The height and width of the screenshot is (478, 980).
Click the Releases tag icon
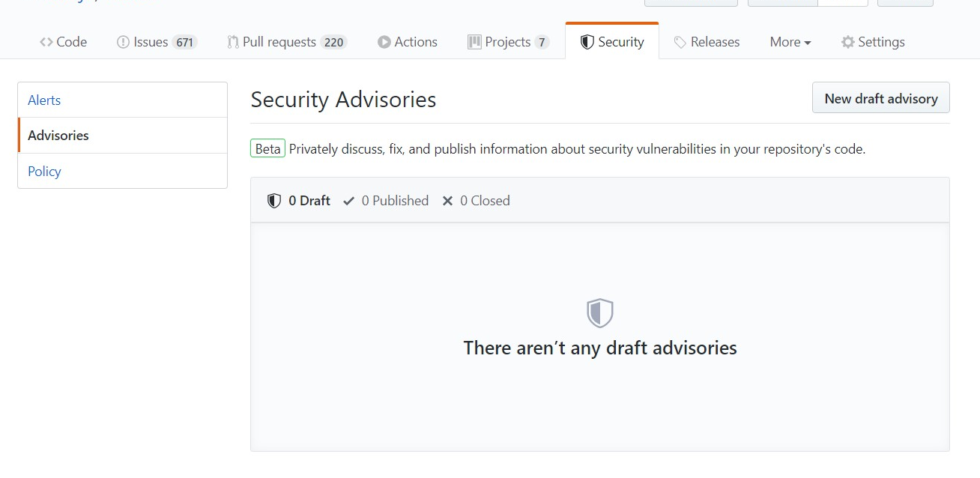tap(680, 43)
